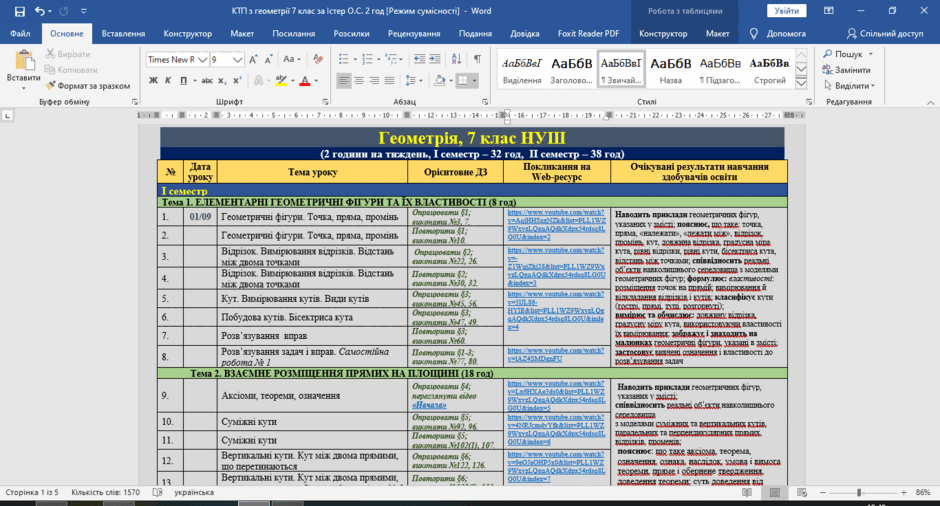Open bullet list style dropdown
Image resolution: width=940 pixels, height=506 pixels.
tap(355, 59)
